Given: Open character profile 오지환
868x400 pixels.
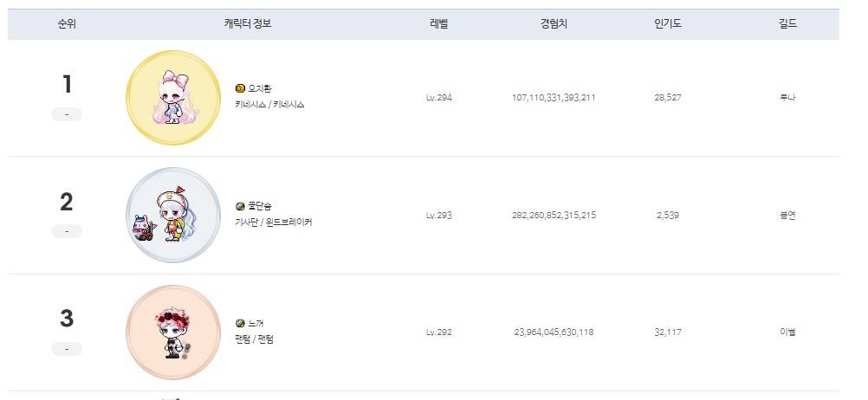Looking at the screenshot, I should pos(260,88).
